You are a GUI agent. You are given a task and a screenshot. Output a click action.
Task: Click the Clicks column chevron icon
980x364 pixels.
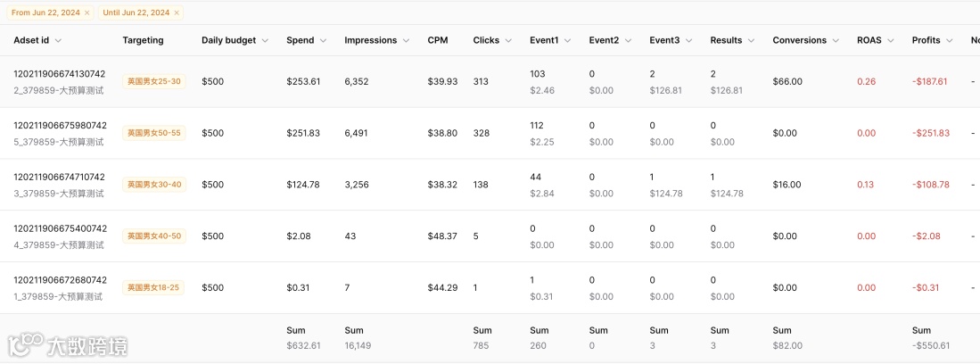click(508, 40)
